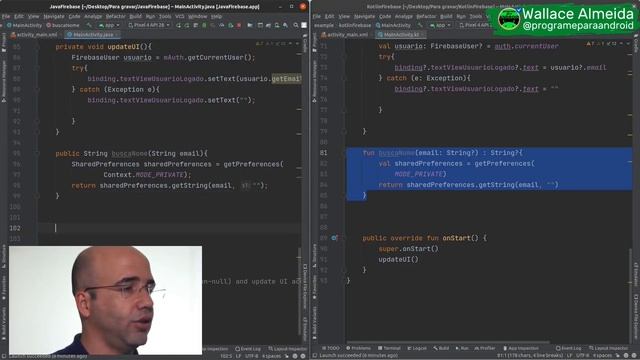Open App Inspection tool window in KotlinFirebase
The height and width of the screenshot is (360, 640).
521,348
